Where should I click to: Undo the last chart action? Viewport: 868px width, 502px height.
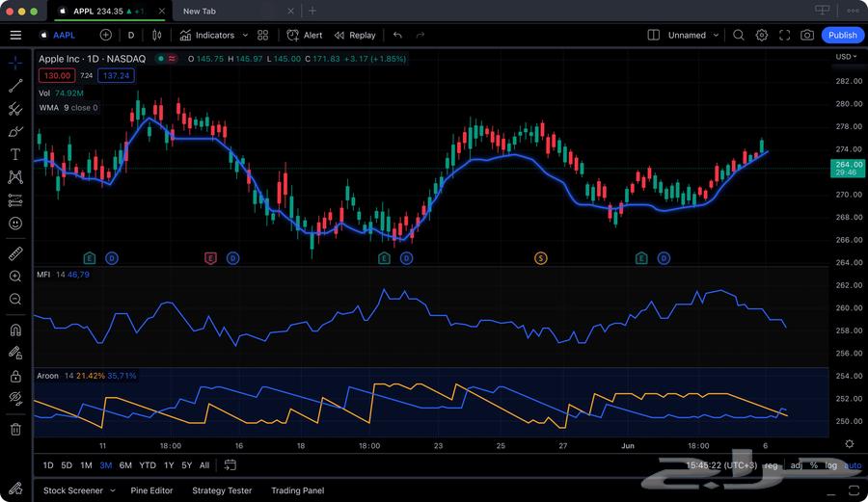click(397, 35)
